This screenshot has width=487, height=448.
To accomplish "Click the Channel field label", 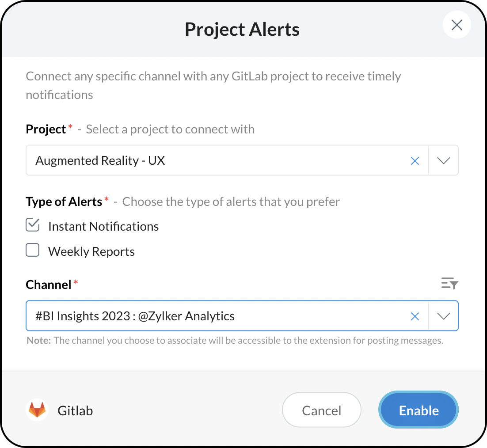I will pos(49,285).
